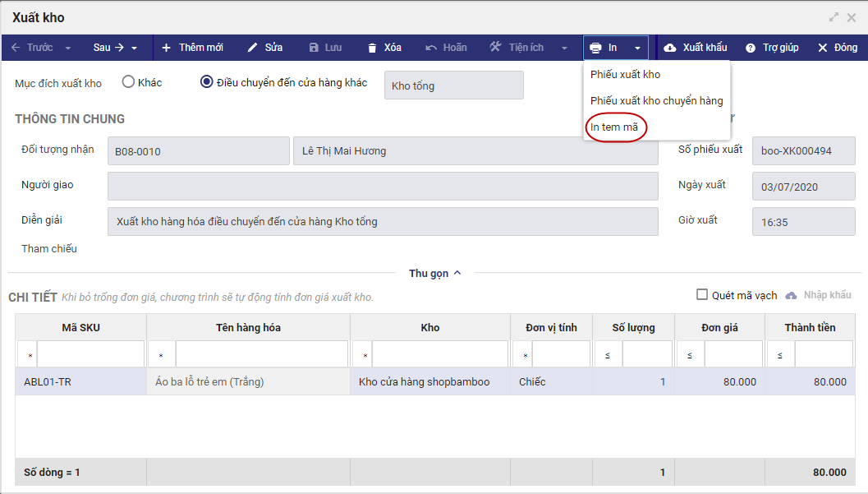Screen dimensions: 868x494
Task: Open the Trước dropdown caret
Action: pos(67,48)
